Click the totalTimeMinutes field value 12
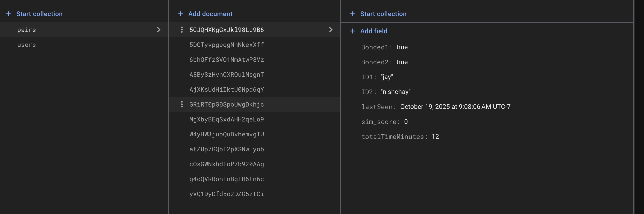This screenshot has height=214, width=644. click(x=435, y=137)
